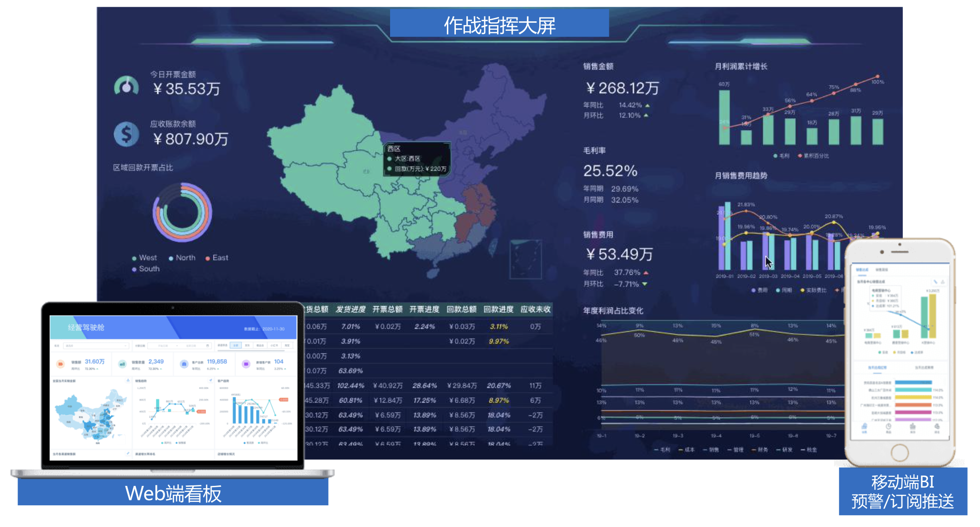Tap the export icon on the phone chart card
980x527 pixels.
(943, 281)
